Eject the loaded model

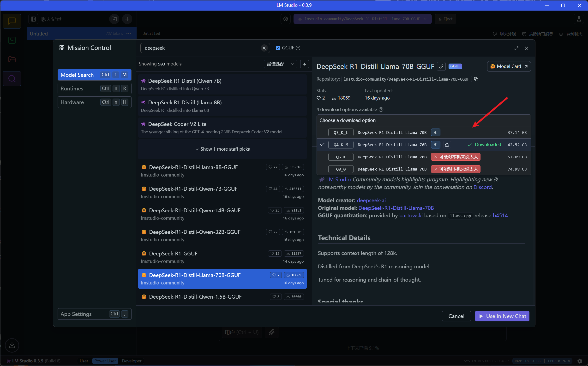(445, 19)
